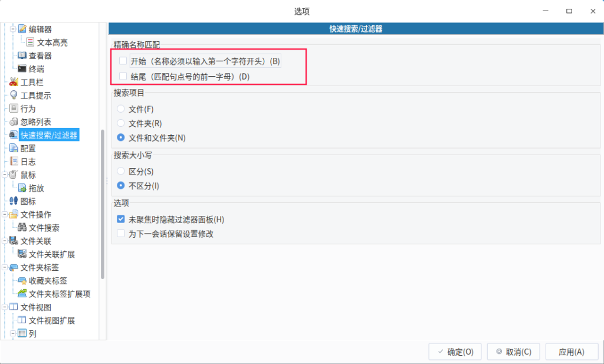Tick the 为下一会话保留设置修改 checkbox
The height and width of the screenshot is (364, 604).
tap(121, 234)
